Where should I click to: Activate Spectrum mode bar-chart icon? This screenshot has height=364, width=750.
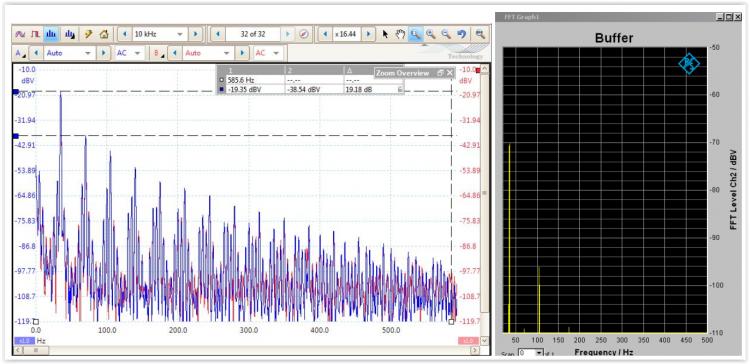[51, 34]
